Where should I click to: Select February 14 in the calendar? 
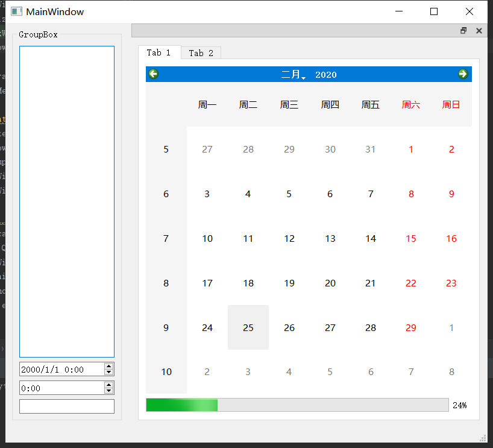tap(370, 238)
